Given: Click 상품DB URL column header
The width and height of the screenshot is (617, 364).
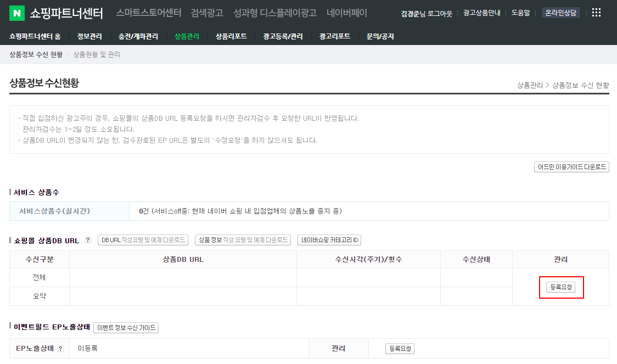Looking at the screenshot, I should click(x=183, y=259).
